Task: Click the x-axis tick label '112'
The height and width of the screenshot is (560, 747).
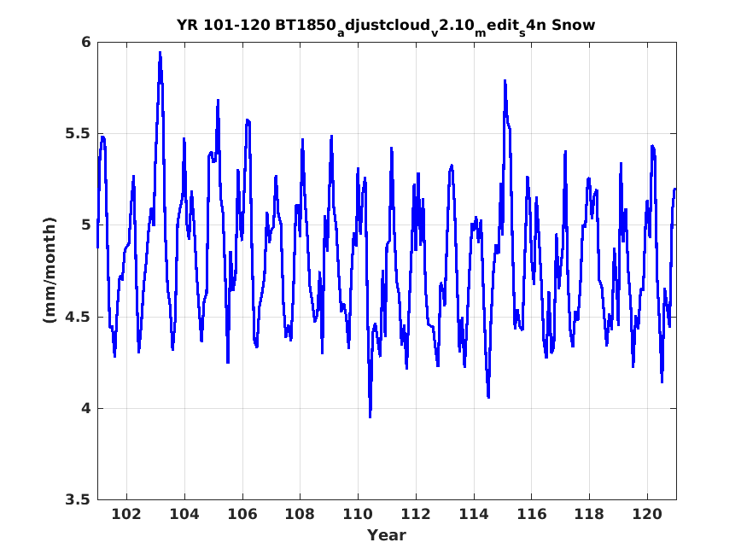Action: coord(416,514)
